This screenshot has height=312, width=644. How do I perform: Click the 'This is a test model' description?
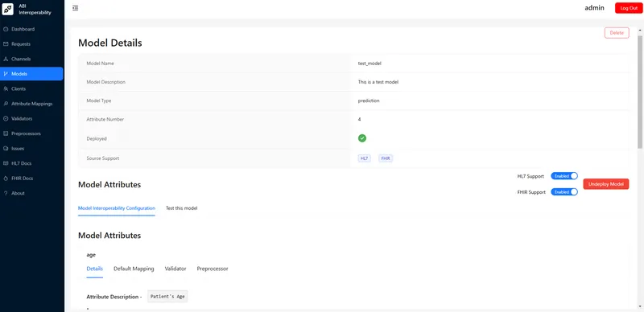pyautogui.click(x=378, y=82)
